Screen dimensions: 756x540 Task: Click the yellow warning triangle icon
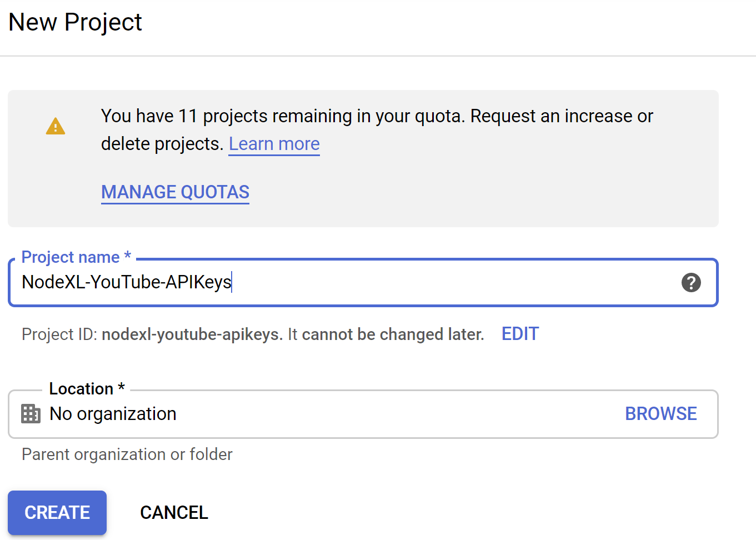pos(56,127)
